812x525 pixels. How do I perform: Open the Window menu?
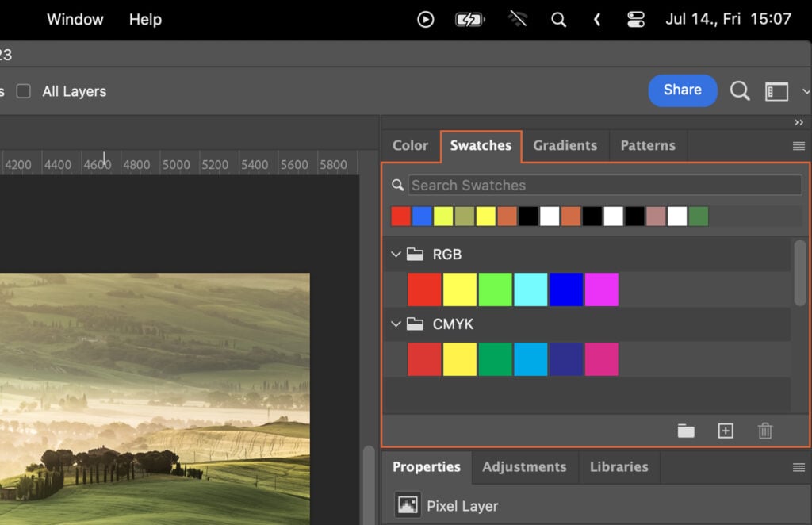[75, 19]
